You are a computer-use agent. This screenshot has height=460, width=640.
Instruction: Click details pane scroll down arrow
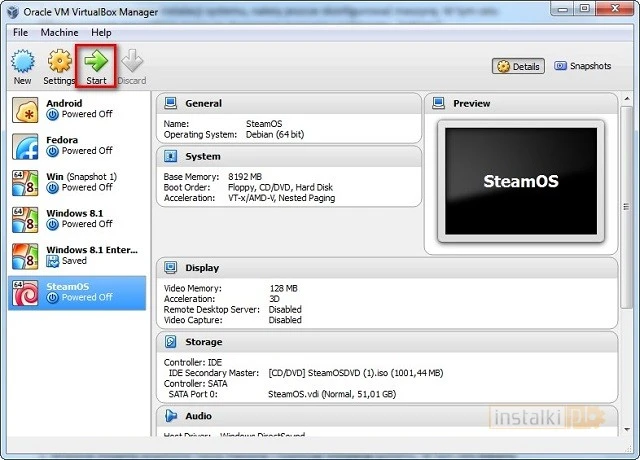pos(627,430)
